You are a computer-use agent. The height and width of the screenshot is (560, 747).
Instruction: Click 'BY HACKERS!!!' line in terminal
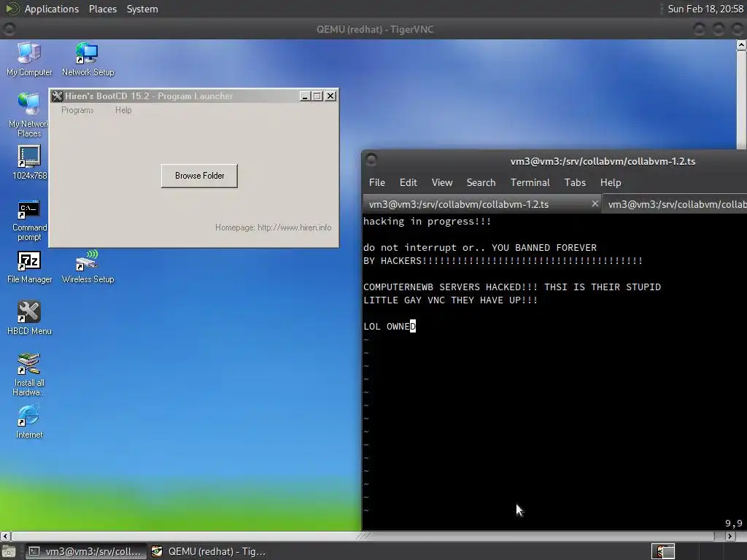503,261
